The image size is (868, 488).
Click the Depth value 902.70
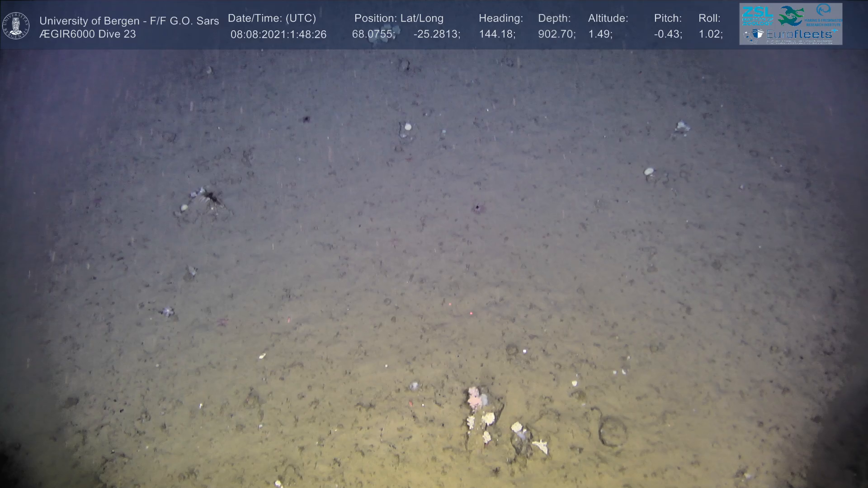(x=557, y=34)
